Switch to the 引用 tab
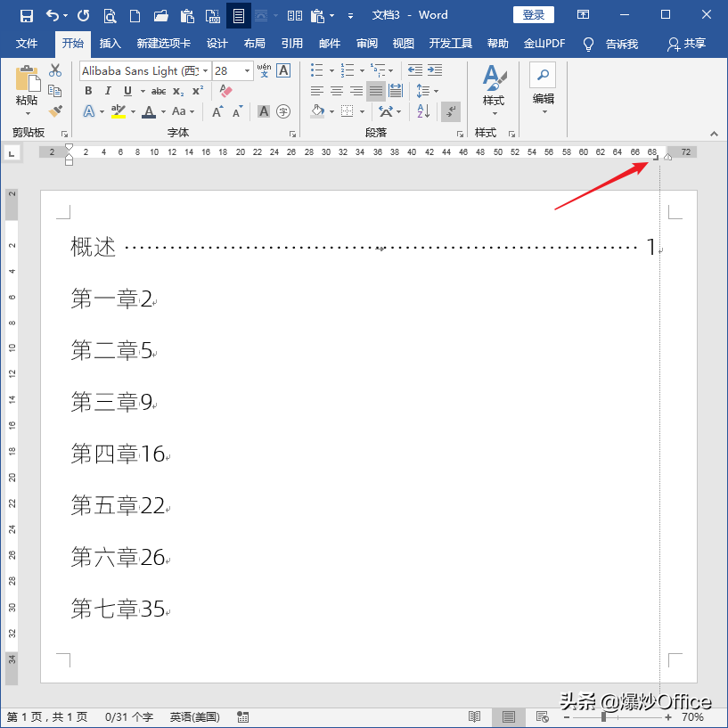 [292, 44]
